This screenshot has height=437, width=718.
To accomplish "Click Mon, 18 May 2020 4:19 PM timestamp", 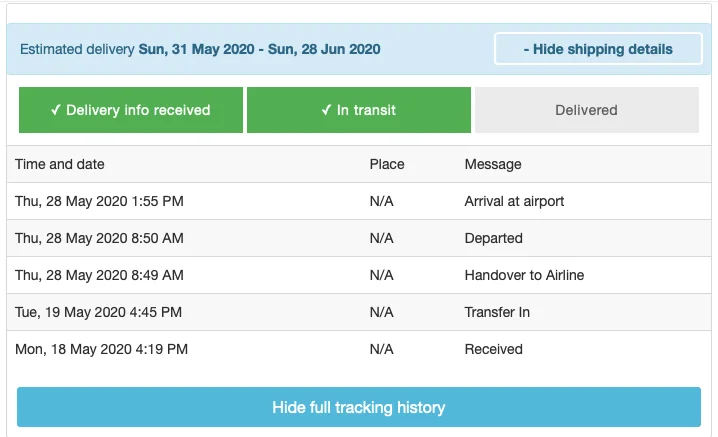I will (x=101, y=349).
